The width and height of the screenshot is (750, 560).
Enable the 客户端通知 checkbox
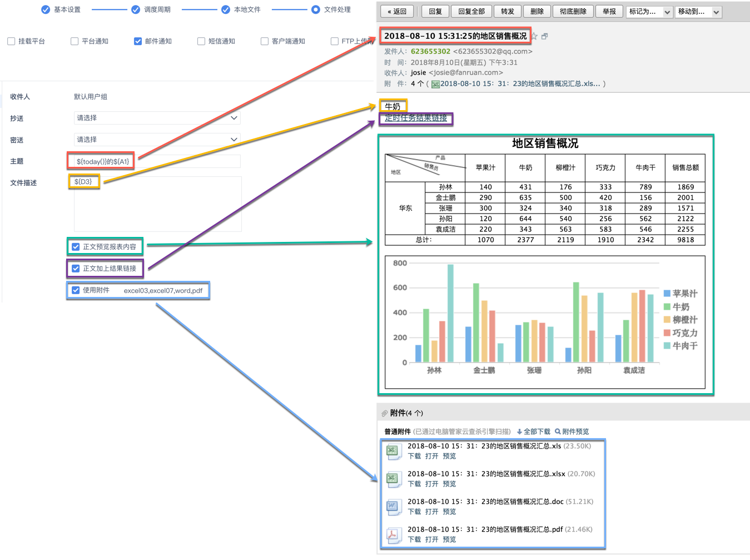pos(265,41)
